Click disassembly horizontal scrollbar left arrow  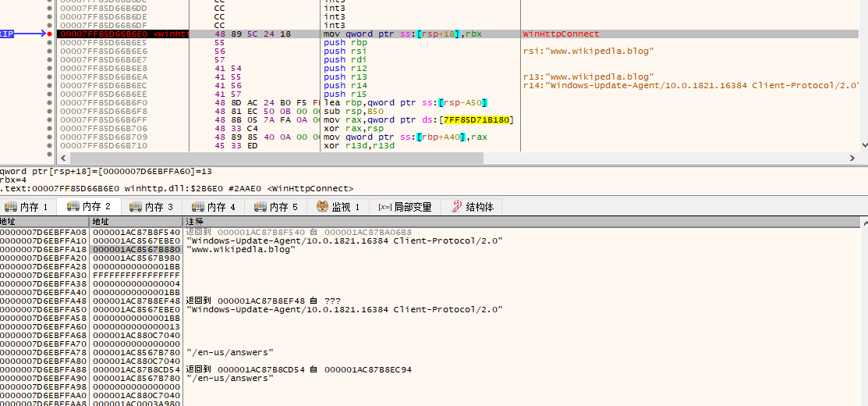point(62,158)
